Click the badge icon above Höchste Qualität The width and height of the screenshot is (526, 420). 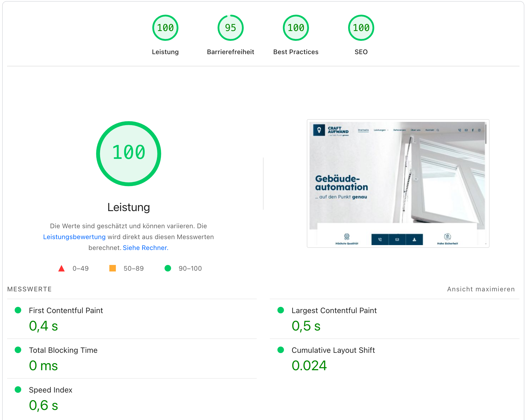pos(347,236)
